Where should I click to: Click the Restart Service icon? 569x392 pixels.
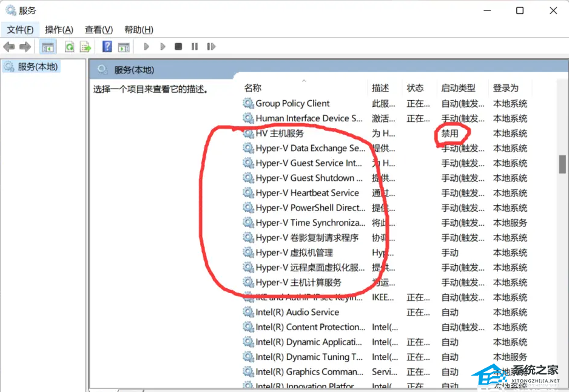211,47
